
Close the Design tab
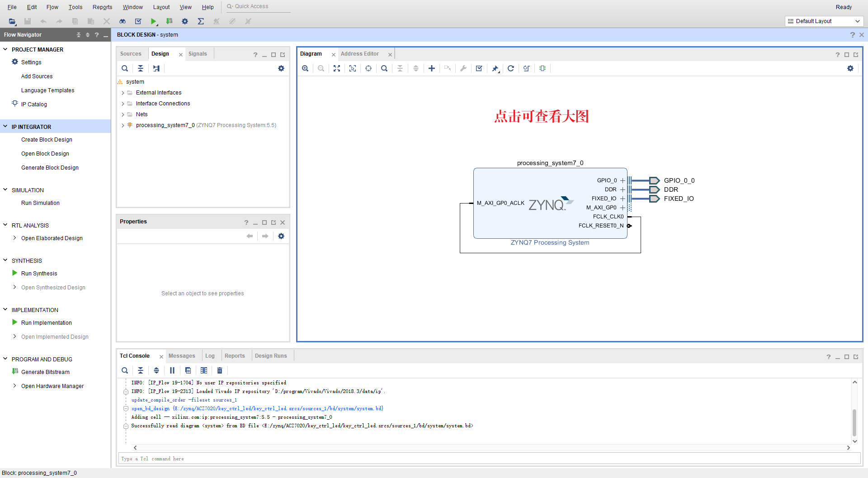pos(181,54)
